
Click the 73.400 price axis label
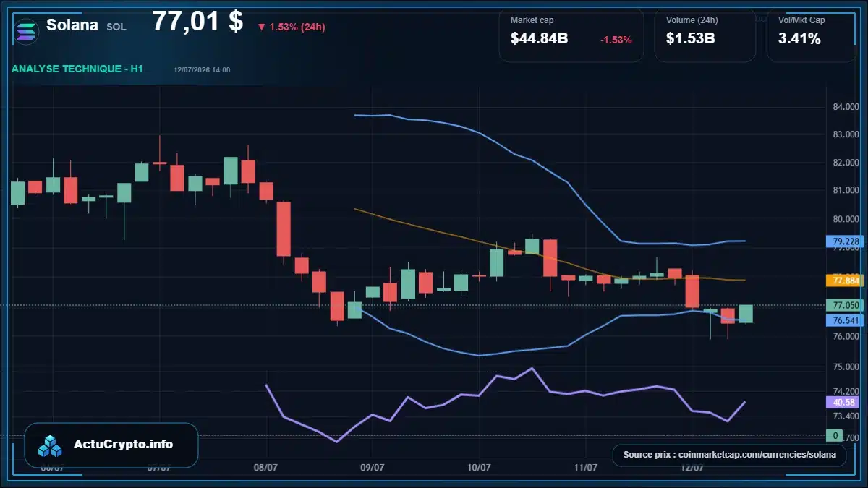[846, 416]
